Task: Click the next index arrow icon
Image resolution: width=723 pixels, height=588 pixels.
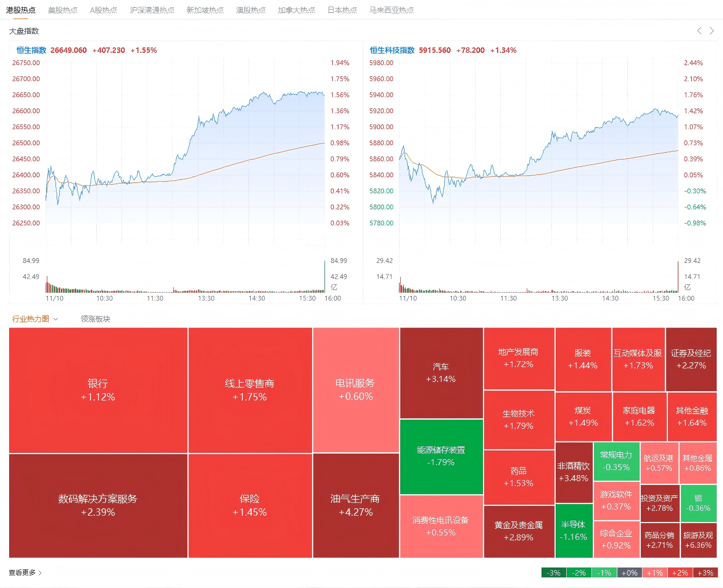Action: (x=712, y=31)
